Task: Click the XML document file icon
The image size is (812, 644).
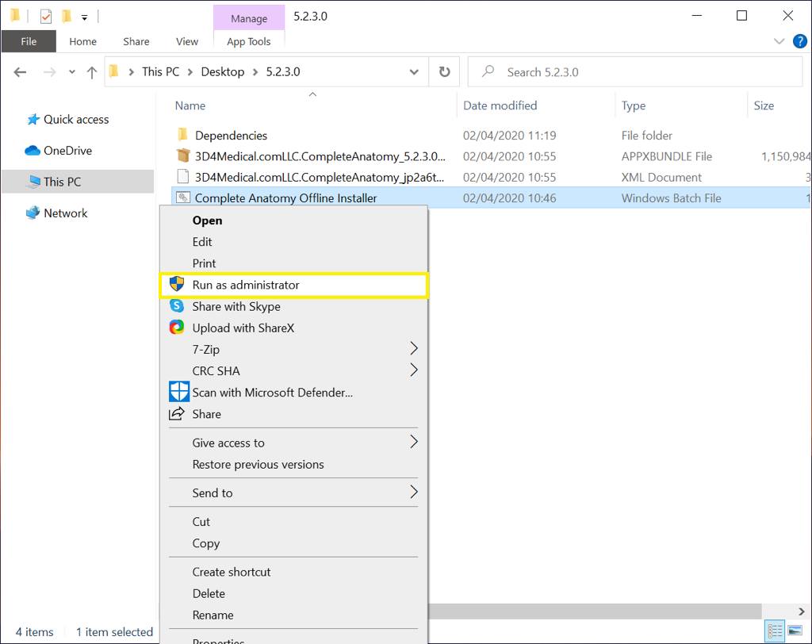Action: pyautogui.click(x=183, y=177)
